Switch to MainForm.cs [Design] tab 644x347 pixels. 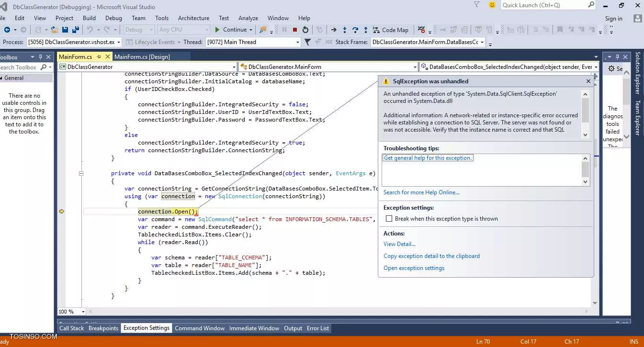tap(142, 57)
